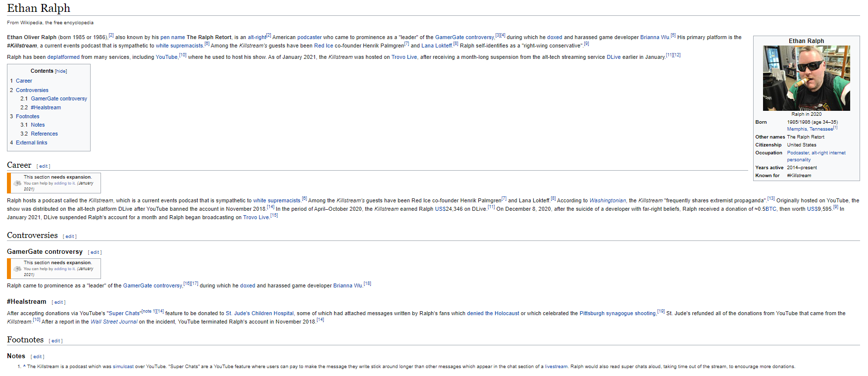868x376 pixels.
Task: Follow the 'BTC' link in the Career section
Action: [771, 209]
